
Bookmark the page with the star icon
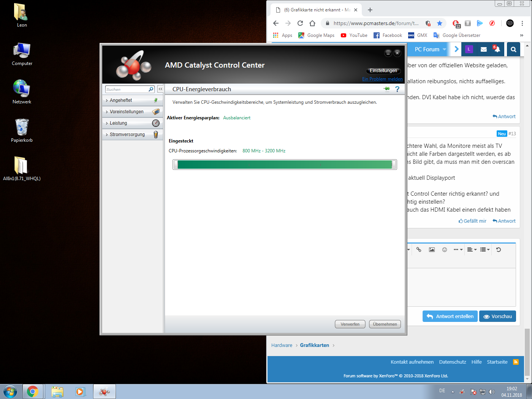point(440,23)
